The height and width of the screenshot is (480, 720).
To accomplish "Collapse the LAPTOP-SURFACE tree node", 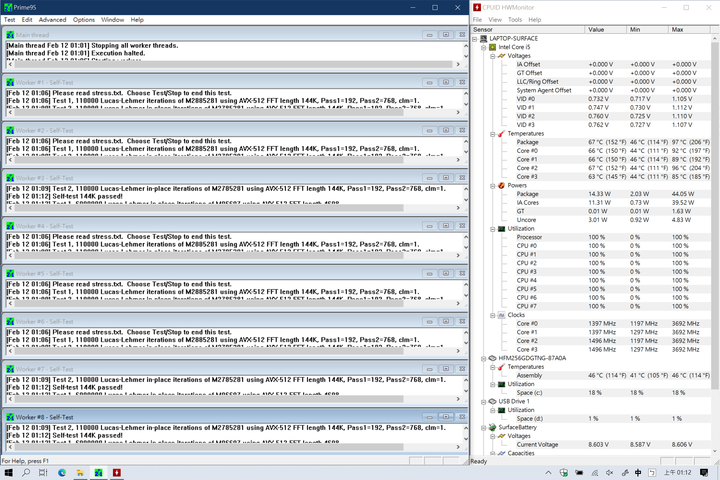I will [x=475, y=39].
